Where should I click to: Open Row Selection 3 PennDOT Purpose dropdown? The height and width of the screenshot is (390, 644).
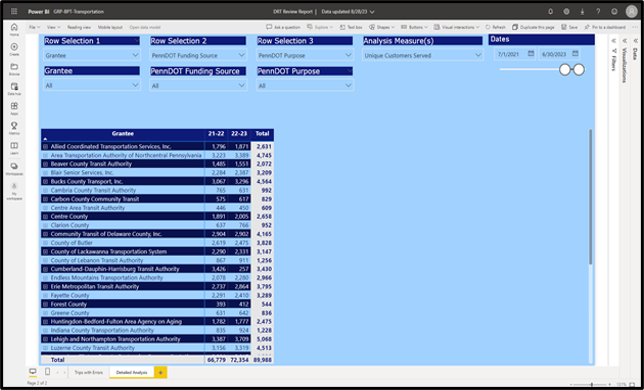(x=305, y=55)
